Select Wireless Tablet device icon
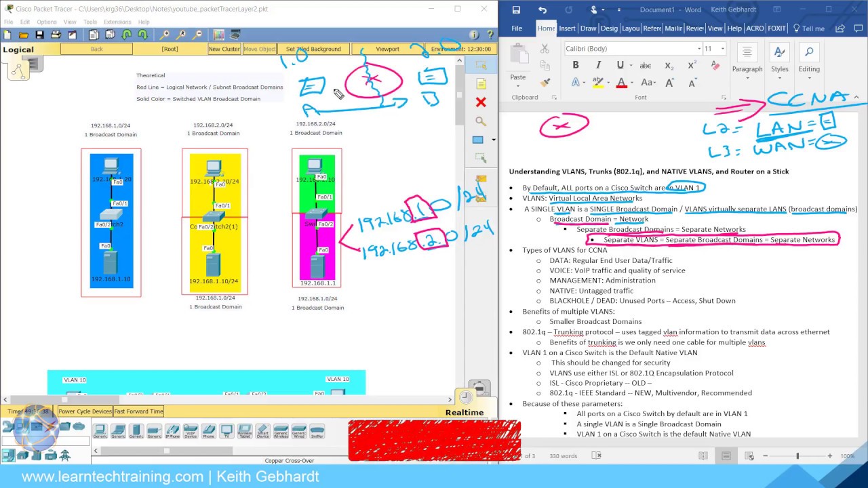The height and width of the screenshot is (488, 868). 244,431
